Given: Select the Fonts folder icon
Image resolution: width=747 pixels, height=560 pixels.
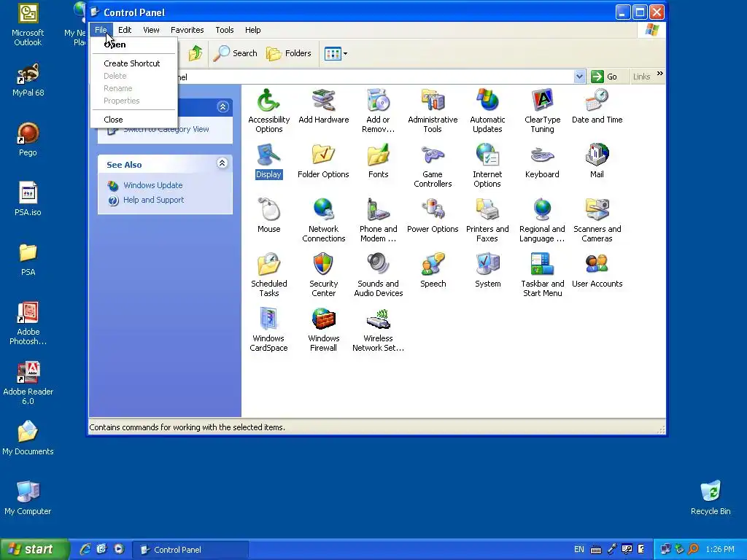Looking at the screenshot, I should tap(379, 161).
